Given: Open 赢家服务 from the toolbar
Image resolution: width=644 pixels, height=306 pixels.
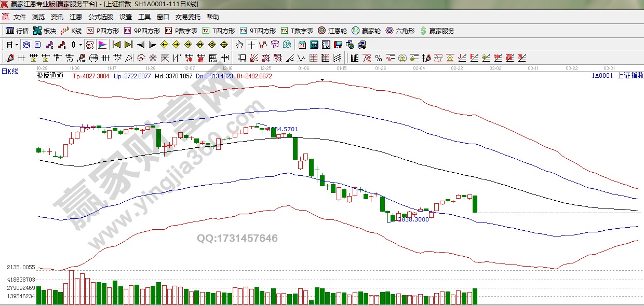Looking at the screenshot, I should click(x=437, y=31).
